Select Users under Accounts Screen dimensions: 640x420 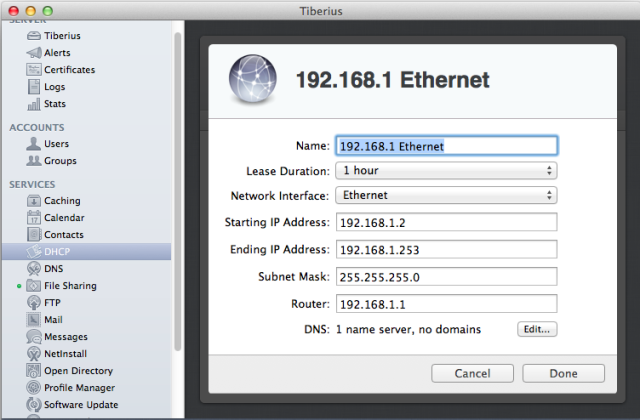tap(56, 144)
